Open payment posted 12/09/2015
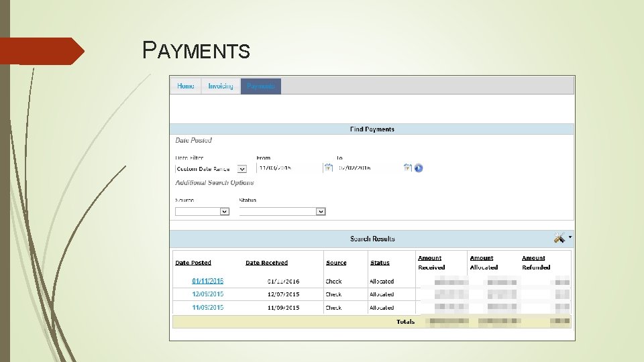Image resolution: width=644 pixels, height=362 pixels. pyautogui.click(x=208, y=294)
